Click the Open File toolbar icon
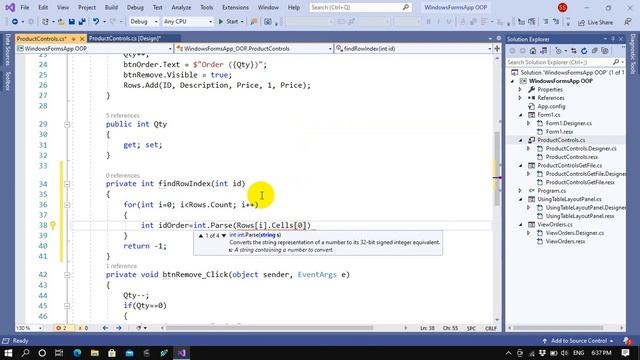The height and width of the screenshot is (360, 640). (x=61, y=22)
